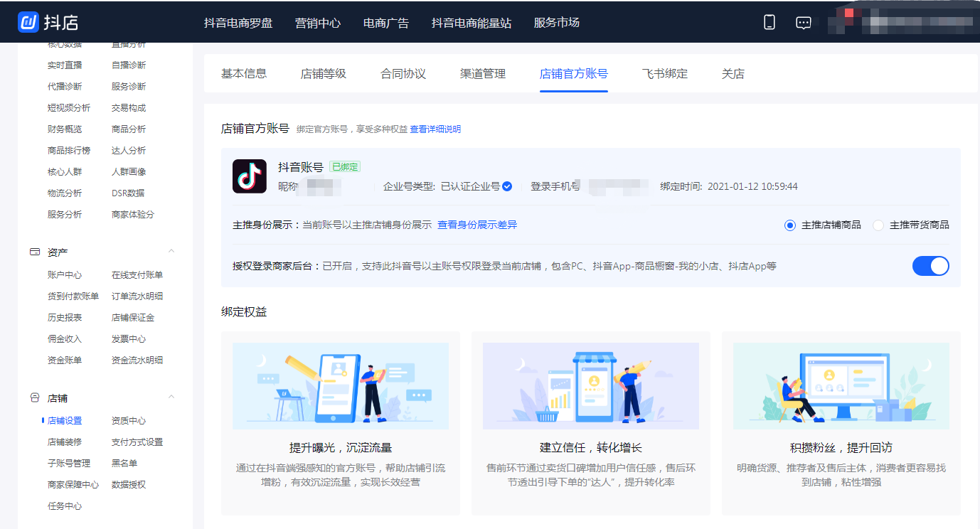Open the message chat icon in header

pos(804,22)
